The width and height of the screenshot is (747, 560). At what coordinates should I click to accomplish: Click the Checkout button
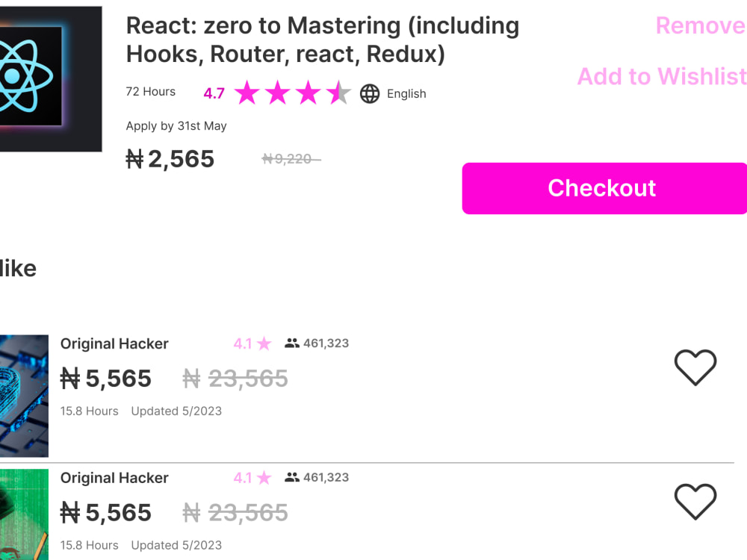604,188
